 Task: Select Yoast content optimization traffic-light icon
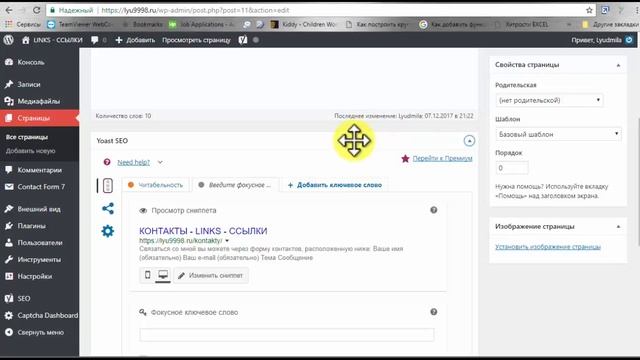click(108, 186)
